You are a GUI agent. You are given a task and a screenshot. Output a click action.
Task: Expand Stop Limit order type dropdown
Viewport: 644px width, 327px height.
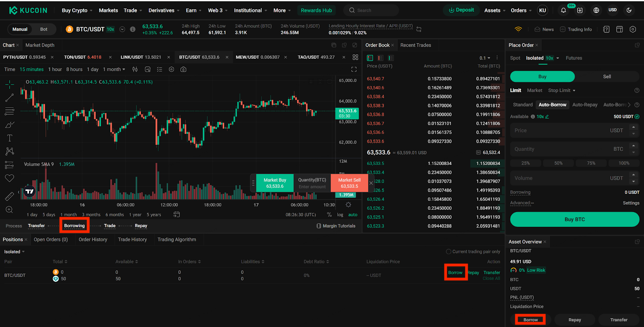[562, 90]
